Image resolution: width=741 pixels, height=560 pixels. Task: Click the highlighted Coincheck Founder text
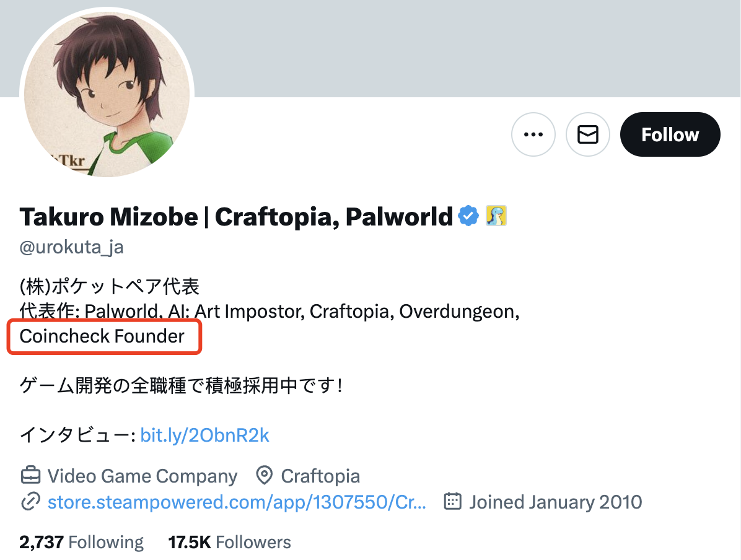click(102, 336)
